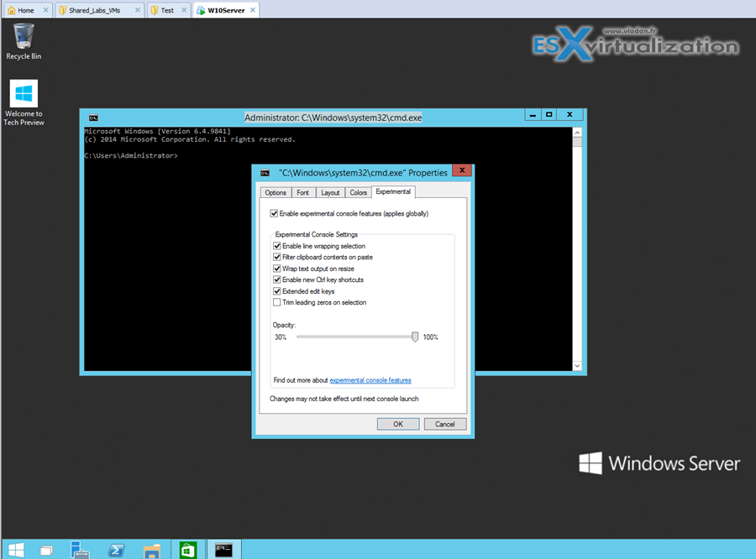Click cmd window scrollbar down arrow
This screenshot has width=756, height=559.
pyautogui.click(x=577, y=366)
